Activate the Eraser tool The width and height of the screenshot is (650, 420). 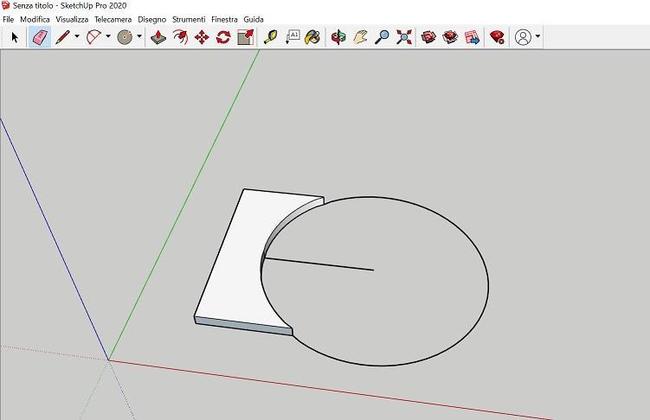[40, 37]
